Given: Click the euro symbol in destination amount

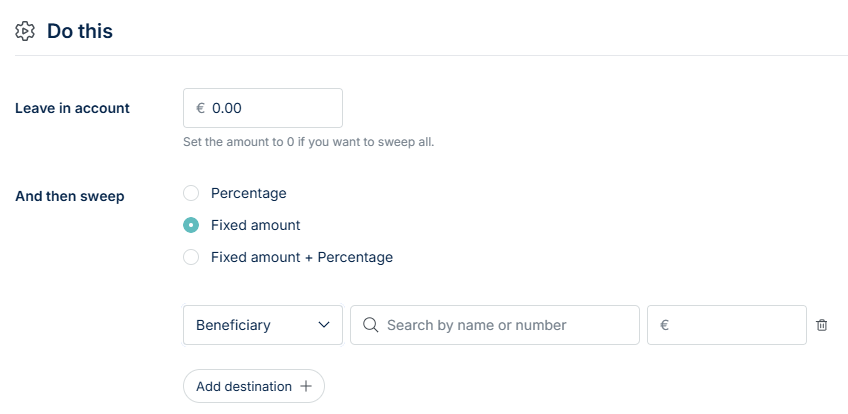Looking at the screenshot, I should tap(664, 325).
